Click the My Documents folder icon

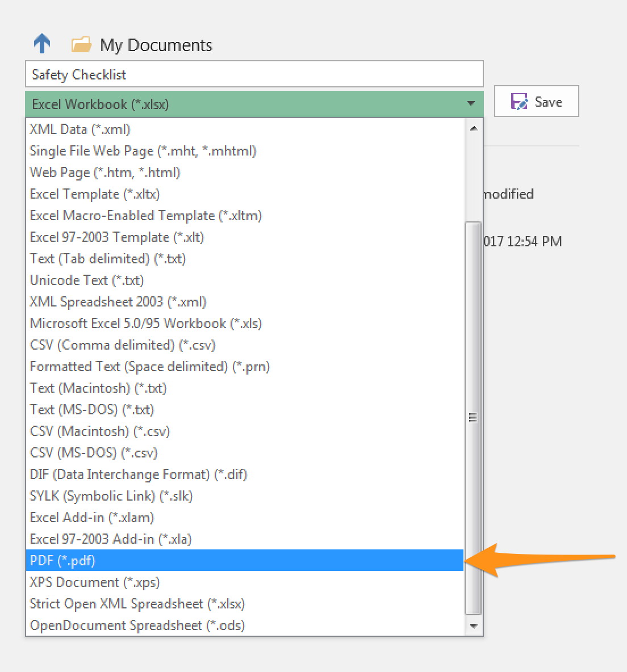pos(81,45)
